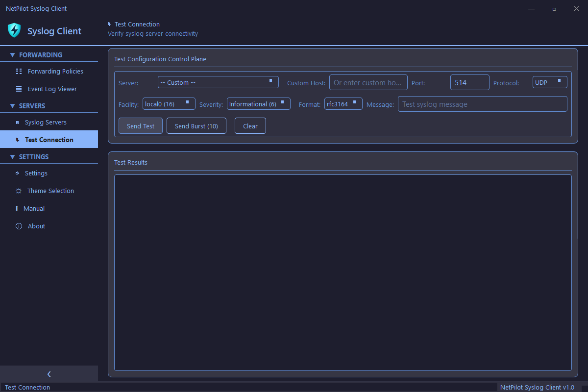Open the Manual via its info icon
Screen dimensions: 588x392
(x=19, y=208)
